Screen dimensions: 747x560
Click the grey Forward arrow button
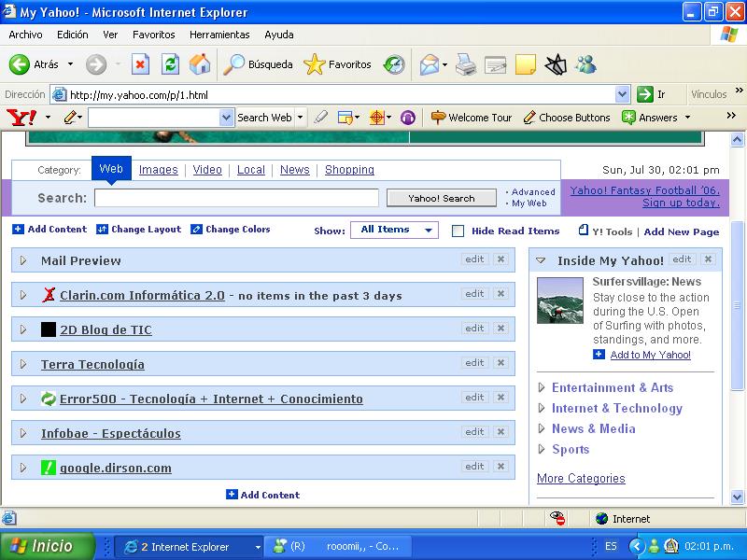click(96, 64)
